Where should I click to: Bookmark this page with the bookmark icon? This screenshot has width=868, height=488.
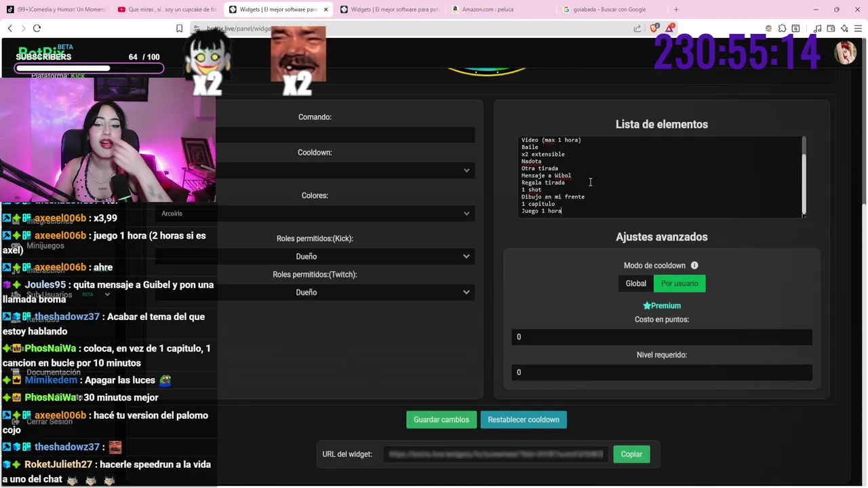click(x=180, y=28)
